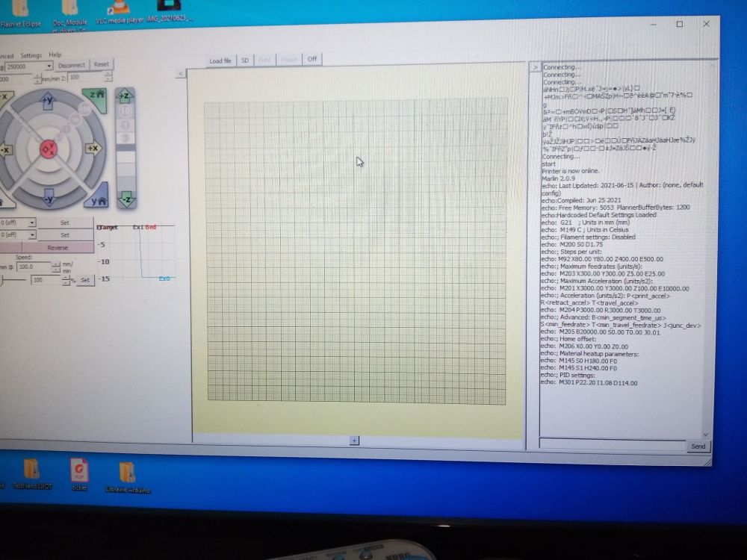
Task: Jog the +Y axis arrow
Action: [x=48, y=101]
